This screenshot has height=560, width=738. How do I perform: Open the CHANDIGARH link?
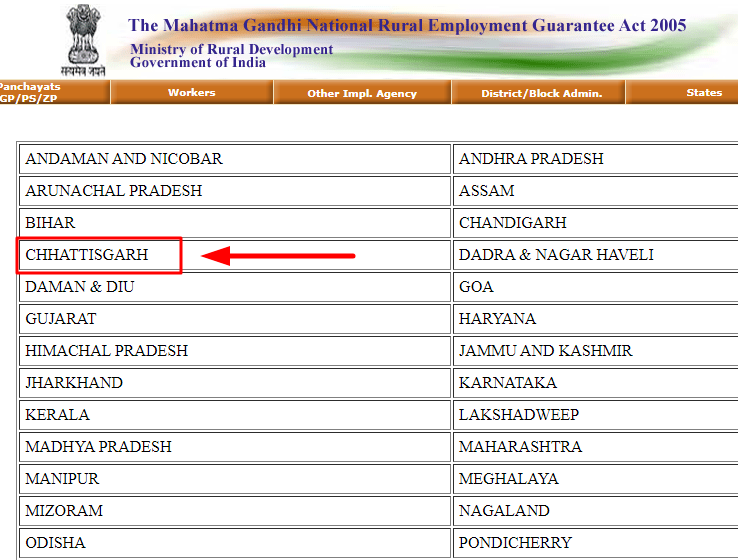coord(513,223)
